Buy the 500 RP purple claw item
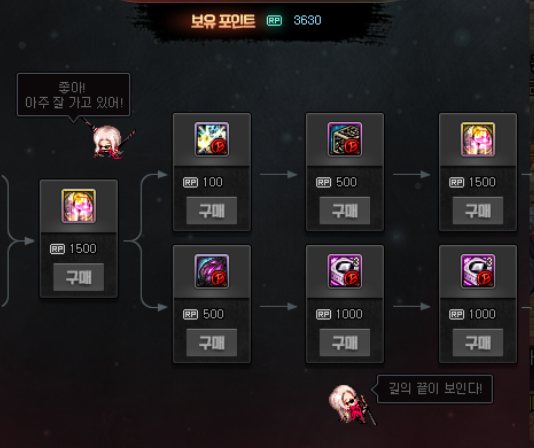Image resolution: width=534 pixels, height=448 pixels. (x=211, y=343)
